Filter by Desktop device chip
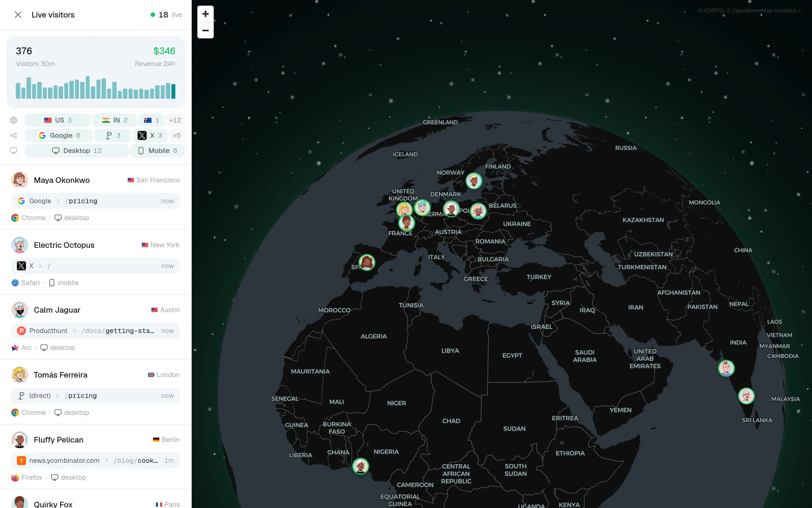Viewport: 812px width, 508px height. [77, 151]
